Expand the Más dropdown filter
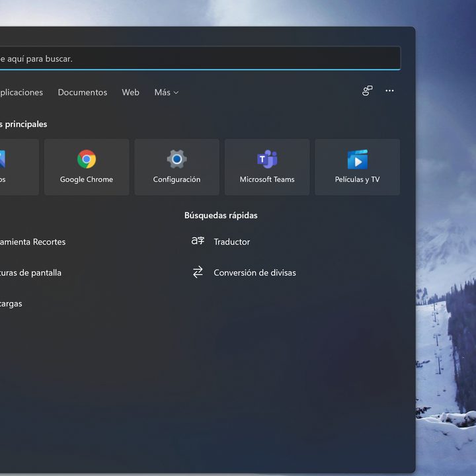 [167, 93]
